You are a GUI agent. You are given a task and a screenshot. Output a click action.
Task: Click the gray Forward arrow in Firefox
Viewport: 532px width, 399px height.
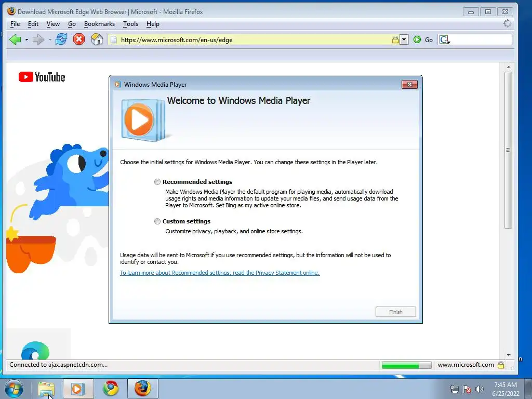(x=38, y=39)
